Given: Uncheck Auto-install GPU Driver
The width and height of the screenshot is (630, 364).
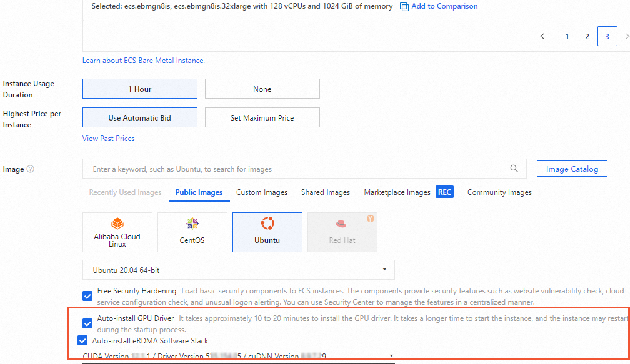Looking at the screenshot, I should 87,323.
